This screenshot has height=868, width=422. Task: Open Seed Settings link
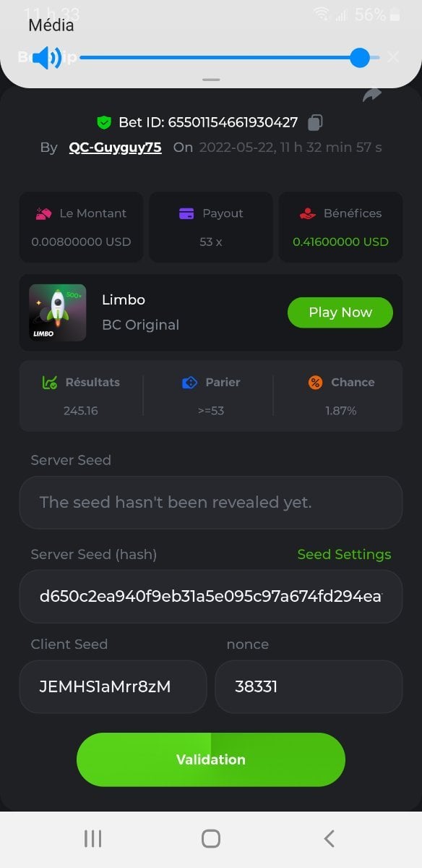click(344, 554)
